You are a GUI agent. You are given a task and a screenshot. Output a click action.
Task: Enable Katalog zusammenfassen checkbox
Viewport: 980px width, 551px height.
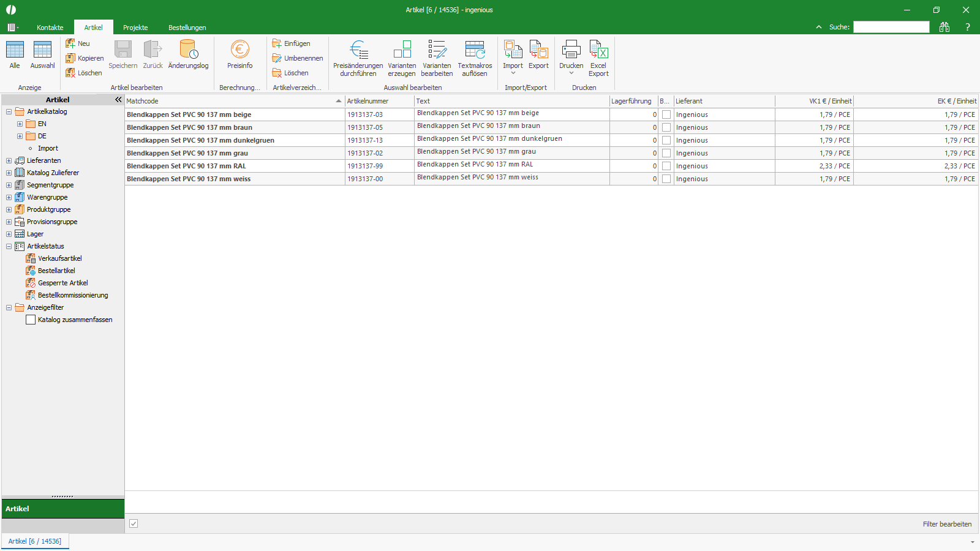click(31, 320)
